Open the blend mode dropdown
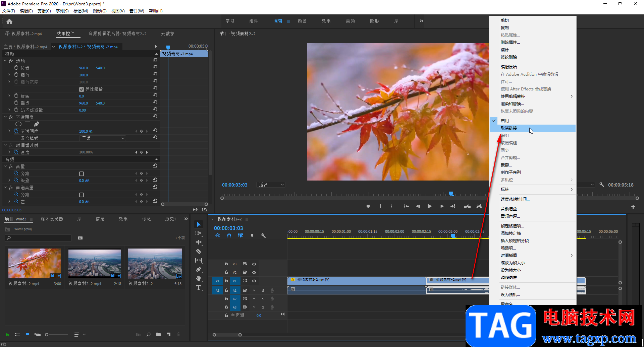 tap(103, 138)
